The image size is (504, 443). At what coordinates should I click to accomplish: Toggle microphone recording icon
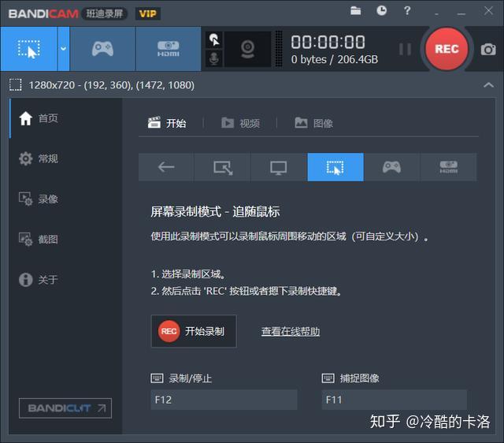214,58
